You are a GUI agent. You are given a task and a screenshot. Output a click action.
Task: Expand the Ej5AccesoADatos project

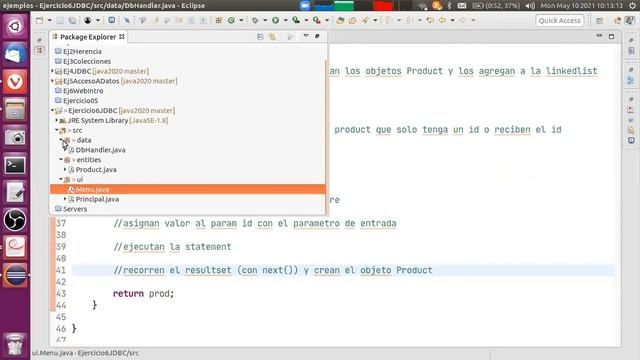point(53,81)
